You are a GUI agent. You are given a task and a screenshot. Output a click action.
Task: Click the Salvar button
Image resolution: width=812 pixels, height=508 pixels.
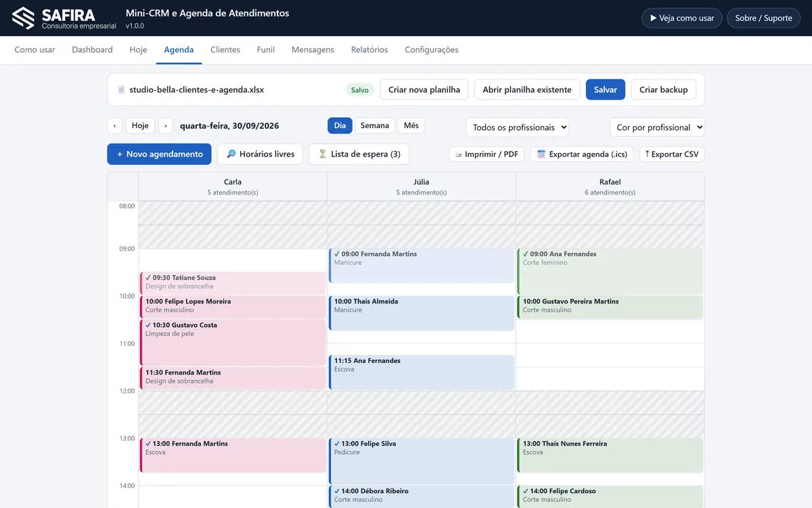click(606, 89)
